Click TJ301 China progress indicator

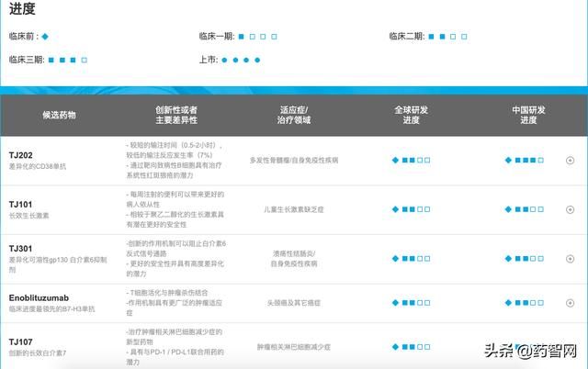point(525,259)
